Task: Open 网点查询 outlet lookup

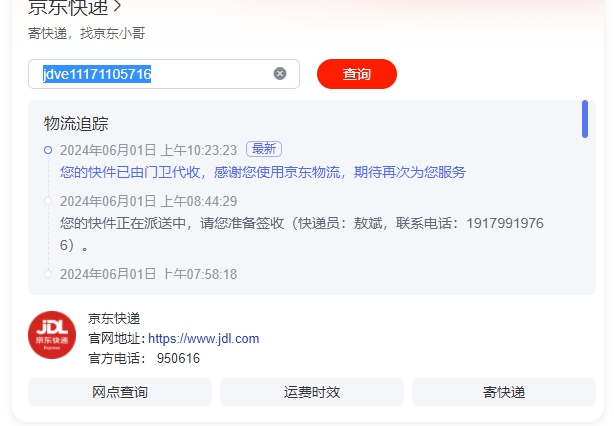Action: click(120, 392)
